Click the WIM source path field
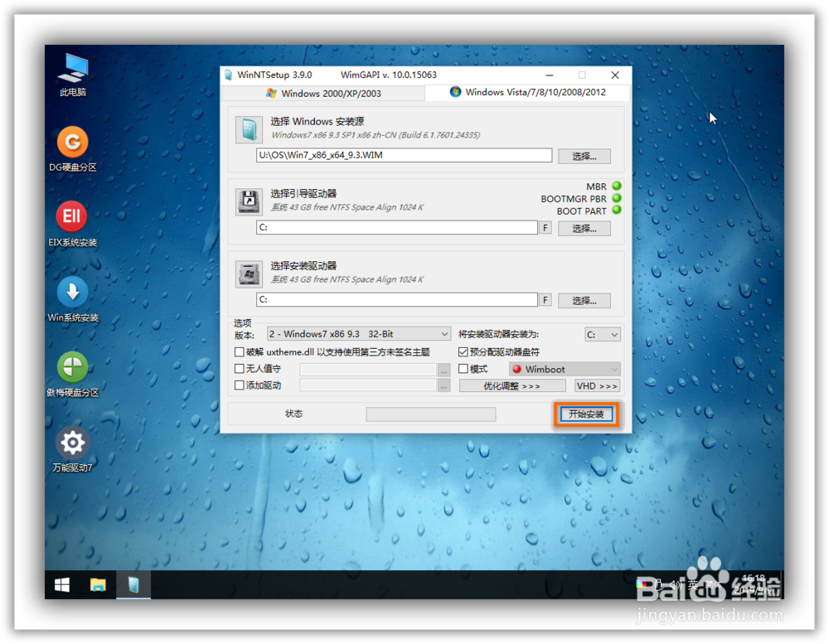 [x=405, y=156]
